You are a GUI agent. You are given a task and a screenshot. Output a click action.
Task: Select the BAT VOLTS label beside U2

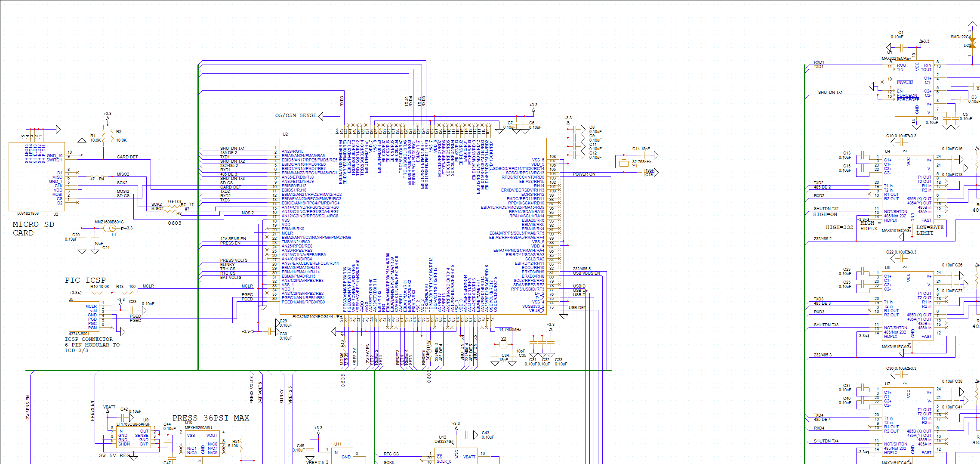coord(231,278)
